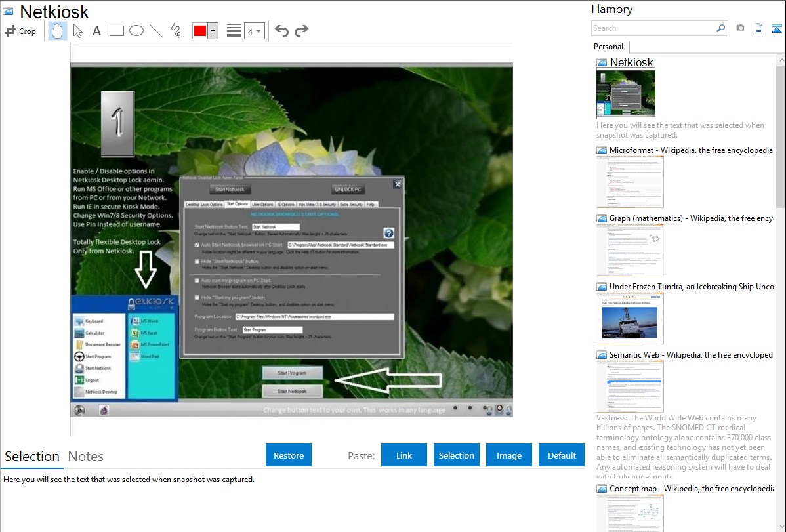Click the icon beside Under Frozen Tundra entry

602,287
